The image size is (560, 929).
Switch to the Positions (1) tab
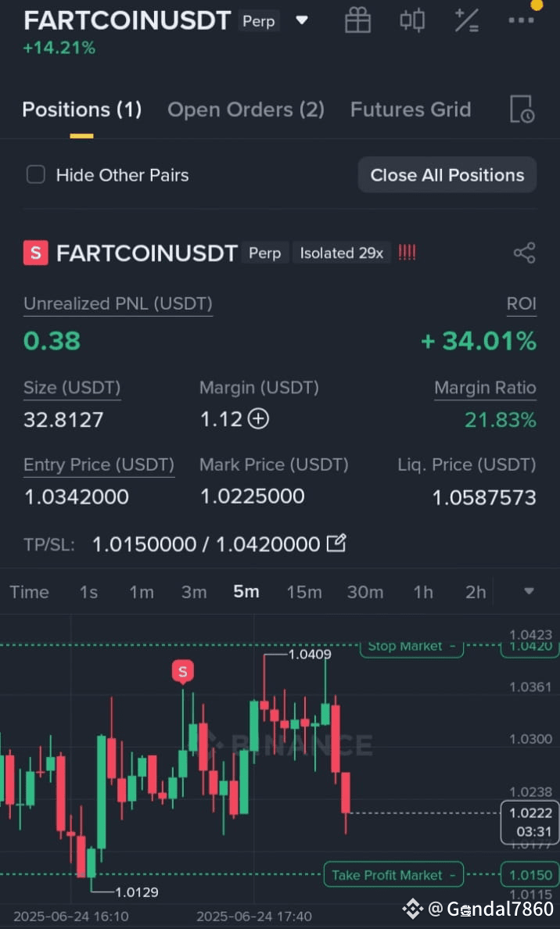click(x=82, y=109)
